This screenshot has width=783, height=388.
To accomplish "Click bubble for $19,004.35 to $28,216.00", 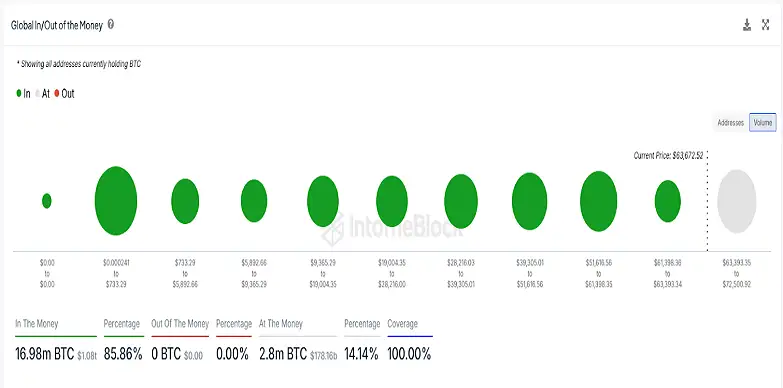I will tap(392, 201).
